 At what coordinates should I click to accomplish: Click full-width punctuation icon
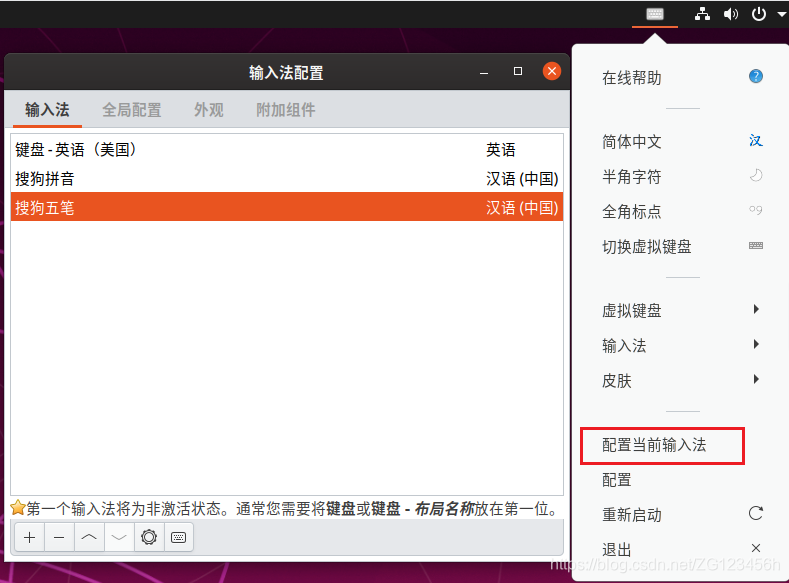[x=756, y=210]
